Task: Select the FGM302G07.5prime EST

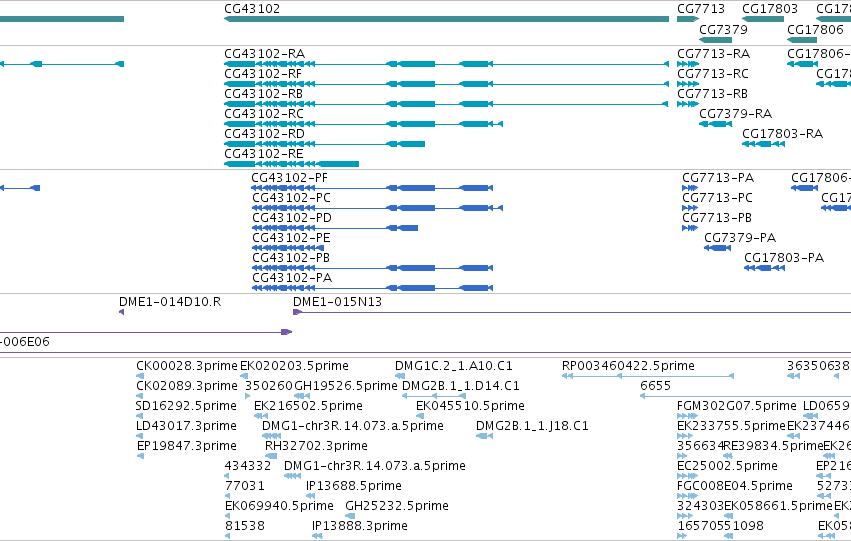Action: point(687,416)
